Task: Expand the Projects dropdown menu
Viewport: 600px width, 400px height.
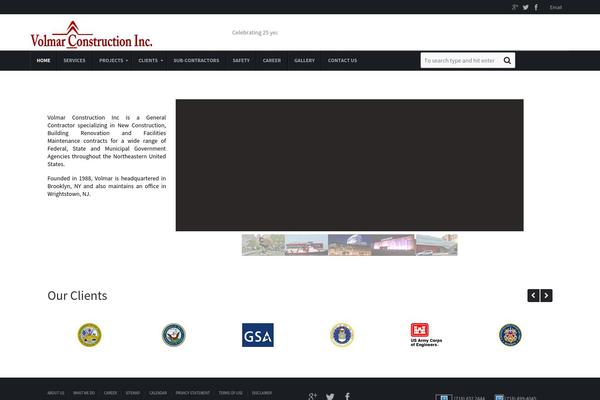Action: tap(113, 60)
